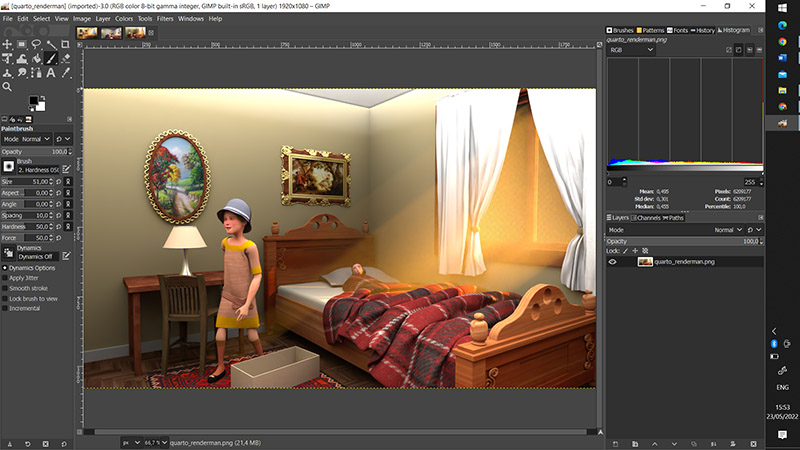Toggle the Incremental checkbox

(x=4, y=309)
